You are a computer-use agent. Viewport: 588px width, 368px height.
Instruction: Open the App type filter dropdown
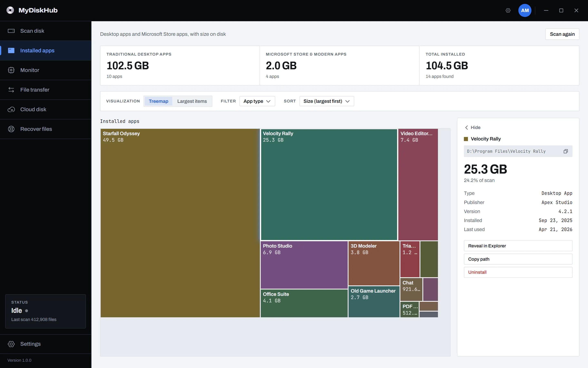[257, 101]
